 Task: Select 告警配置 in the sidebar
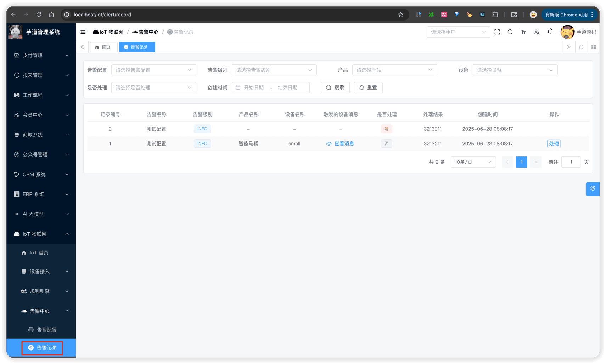coord(47,330)
